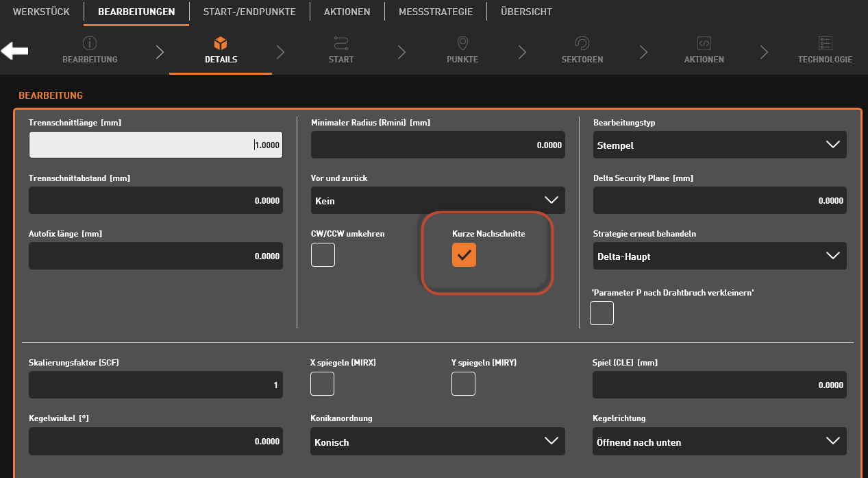Go to Punkte location pin icon
Screen dimensions: 868x478
coord(462,44)
